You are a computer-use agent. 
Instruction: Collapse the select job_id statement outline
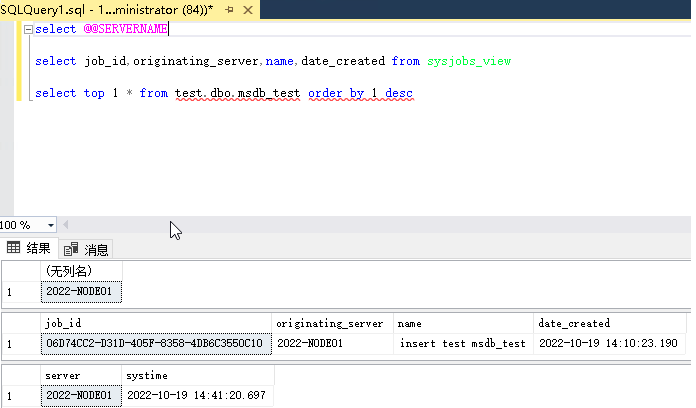[x=28, y=61]
